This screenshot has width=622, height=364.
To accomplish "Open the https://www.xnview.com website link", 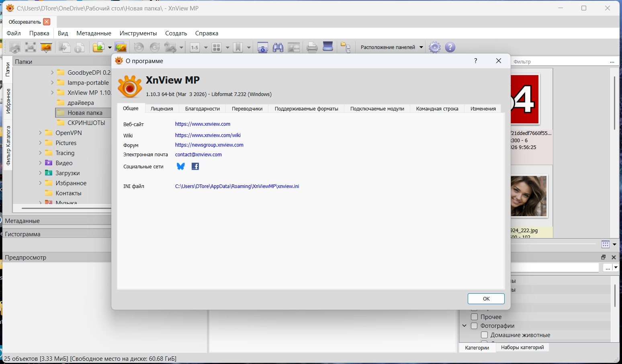I will (203, 124).
